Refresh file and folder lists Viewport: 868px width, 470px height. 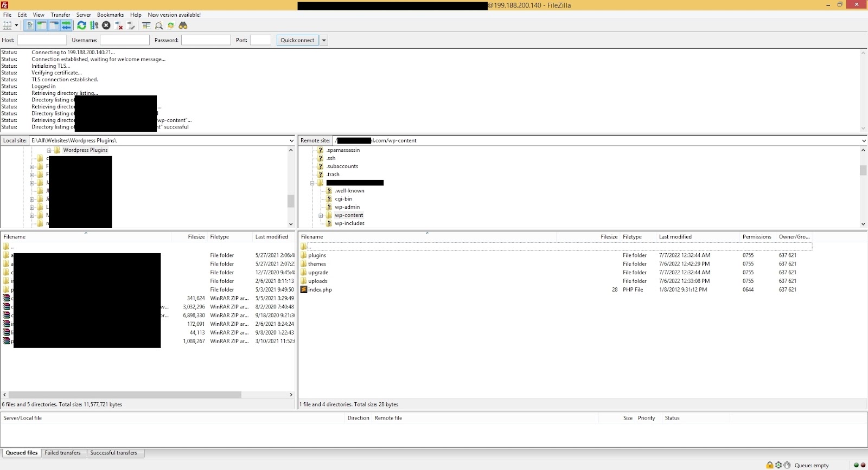pos(81,25)
